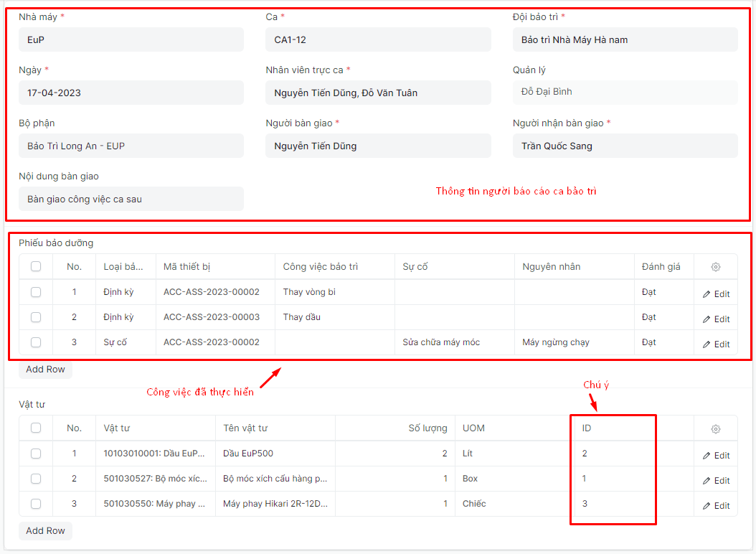Open the Đội bảo trì selection field
Image resolution: width=756 pixels, height=554 pixels.
coord(625,40)
